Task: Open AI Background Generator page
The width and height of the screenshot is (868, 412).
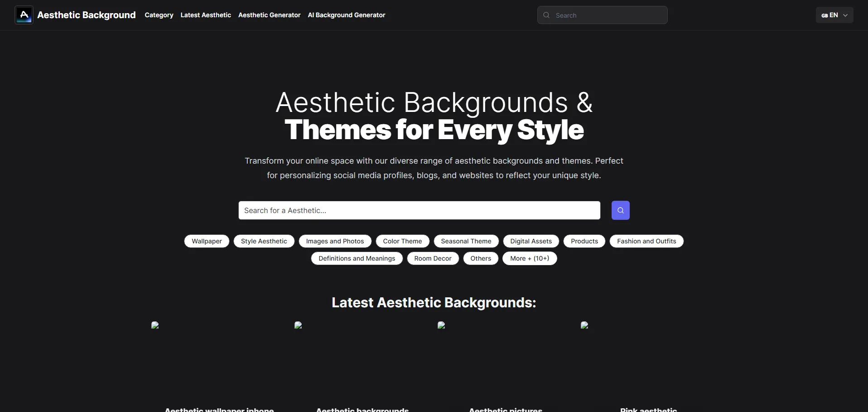Action: [x=346, y=15]
